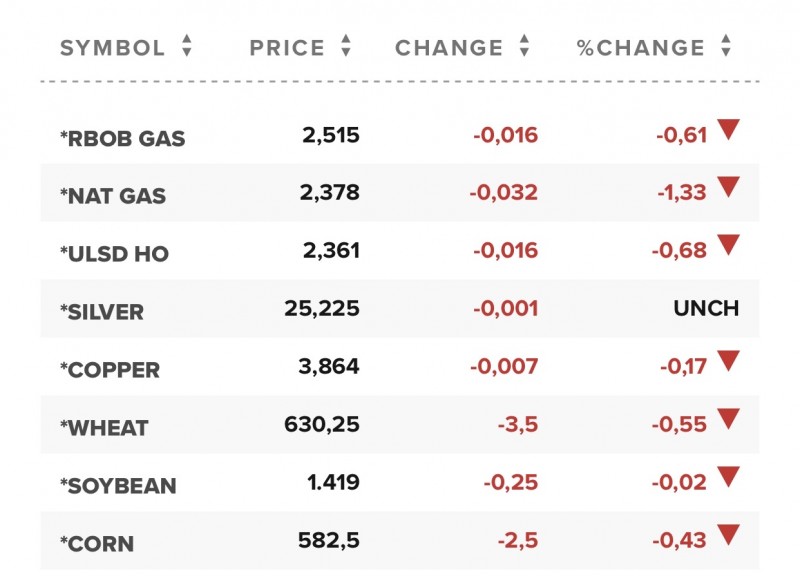The image size is (800, 576).
Task: Select the *SILVER symbol
Action: coord(102,313)
